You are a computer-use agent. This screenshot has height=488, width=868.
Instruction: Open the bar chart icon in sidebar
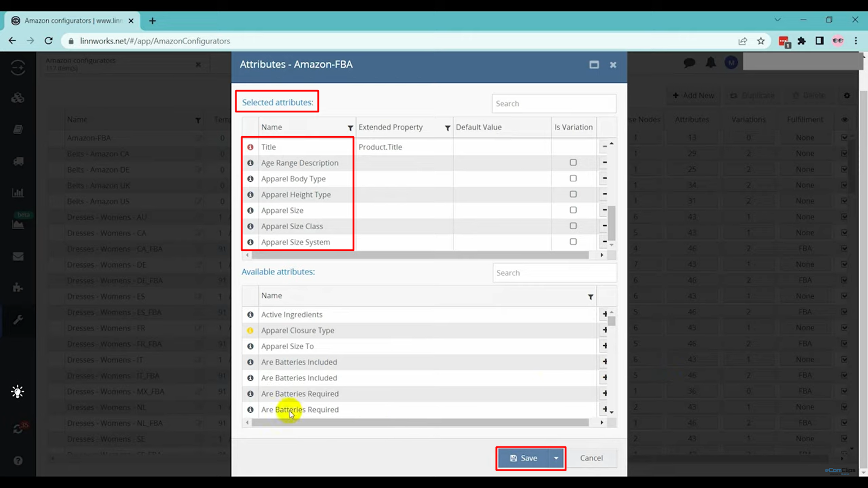pyautogui.click(x=18, y=193)
